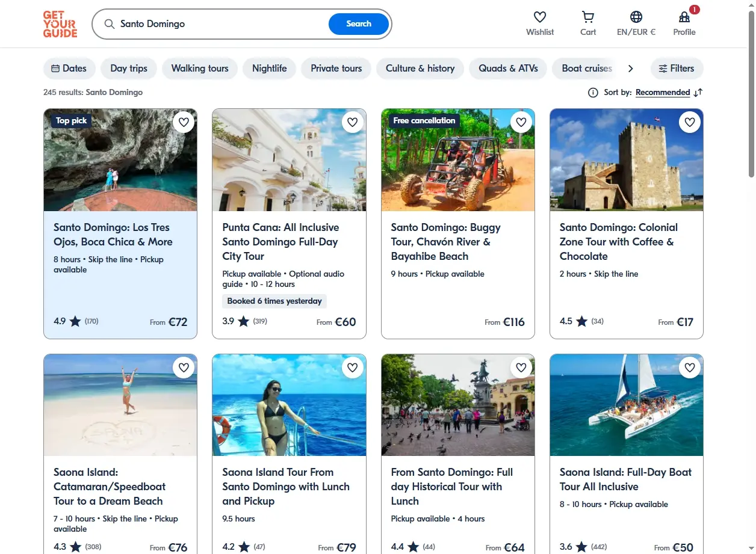Image resolution: width=756 pixels, height=554 pixels.
Task: Click the buggy photo thumbnail
Action: (458, 160)
